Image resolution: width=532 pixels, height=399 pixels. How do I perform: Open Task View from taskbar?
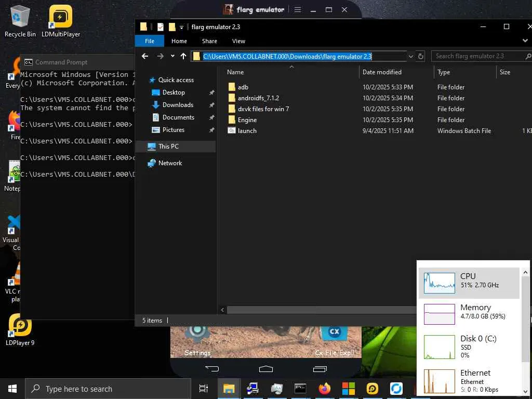tap(204, 389)
